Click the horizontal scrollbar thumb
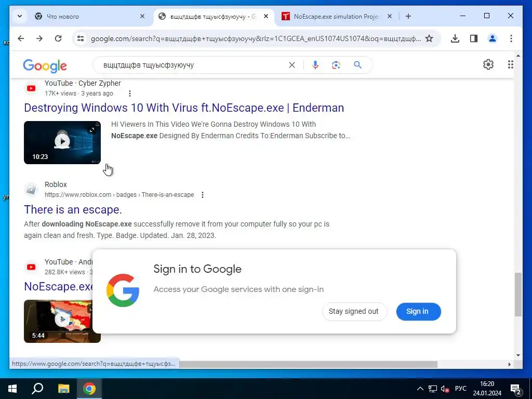This screenshot has width=532, height=399. [308, 364]
